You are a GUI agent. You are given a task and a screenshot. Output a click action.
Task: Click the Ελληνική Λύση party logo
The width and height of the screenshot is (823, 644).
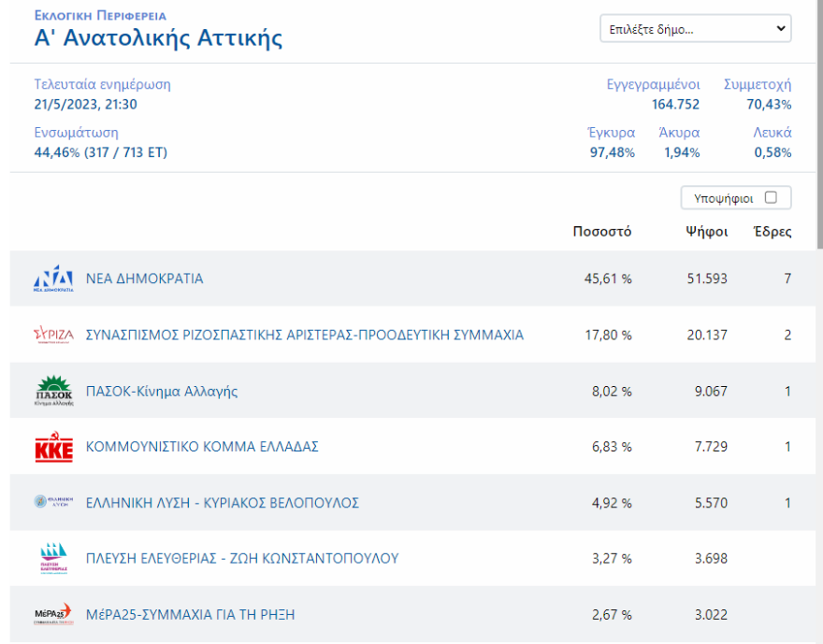pos(52,503)
